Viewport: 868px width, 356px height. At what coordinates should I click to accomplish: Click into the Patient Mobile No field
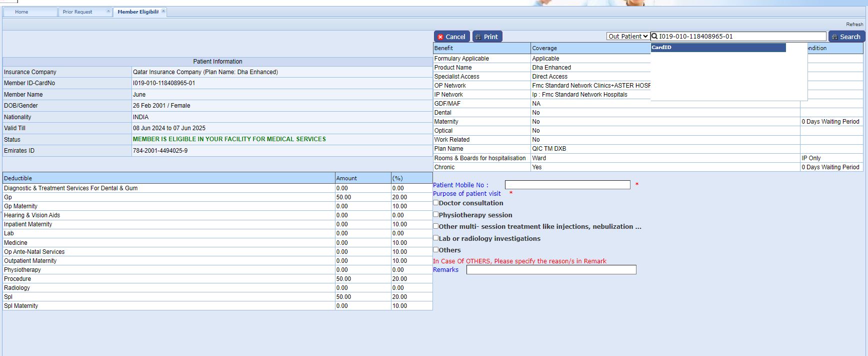pos(567,185)
